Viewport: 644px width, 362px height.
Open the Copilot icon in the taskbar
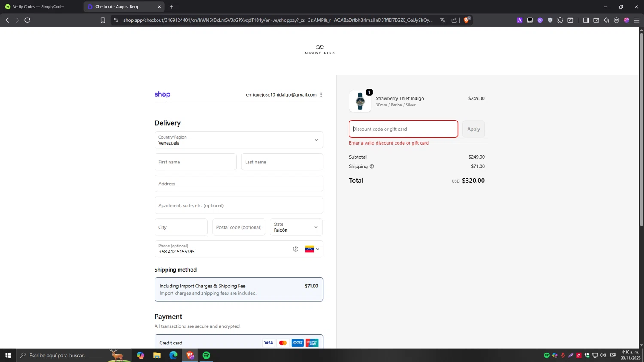coord(140,355)
